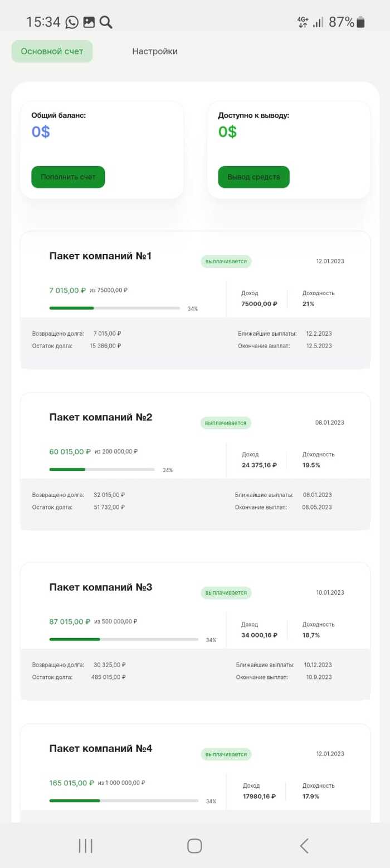The height and width of the screenshot is (868, 390).
Task: Click the Вывод средств button
Action: click(x=253, y=177)
